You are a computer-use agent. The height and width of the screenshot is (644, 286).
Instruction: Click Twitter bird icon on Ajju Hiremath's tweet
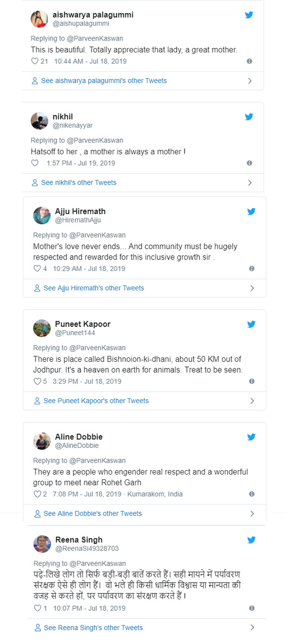251,211
